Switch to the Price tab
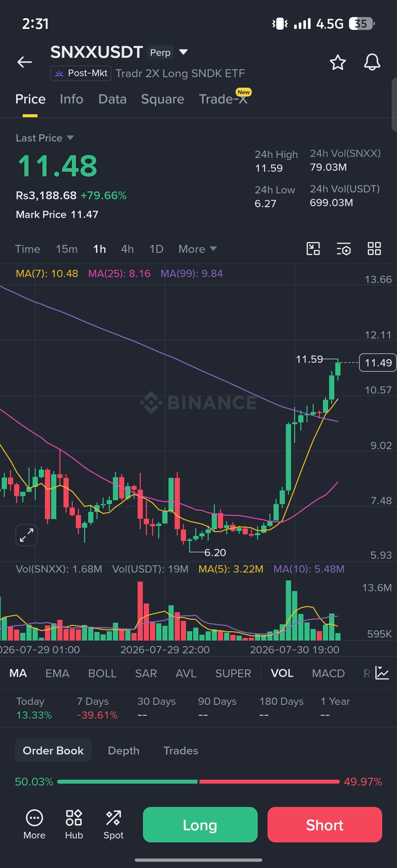 (x=30, y=99)
